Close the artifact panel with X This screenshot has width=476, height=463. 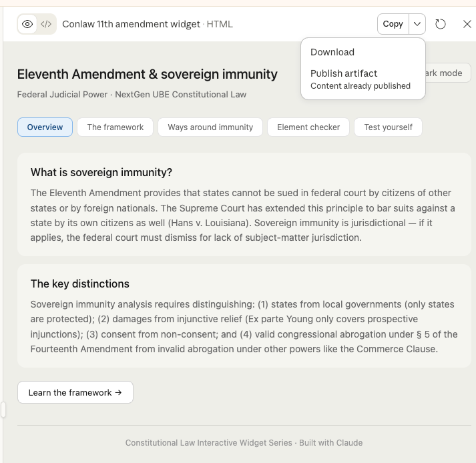467,24
